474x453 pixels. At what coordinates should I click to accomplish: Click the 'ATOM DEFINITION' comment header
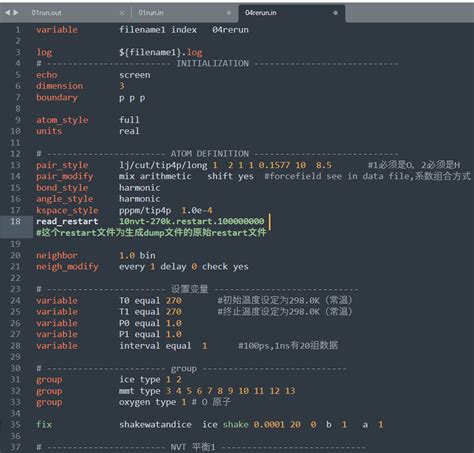point(210,154)
